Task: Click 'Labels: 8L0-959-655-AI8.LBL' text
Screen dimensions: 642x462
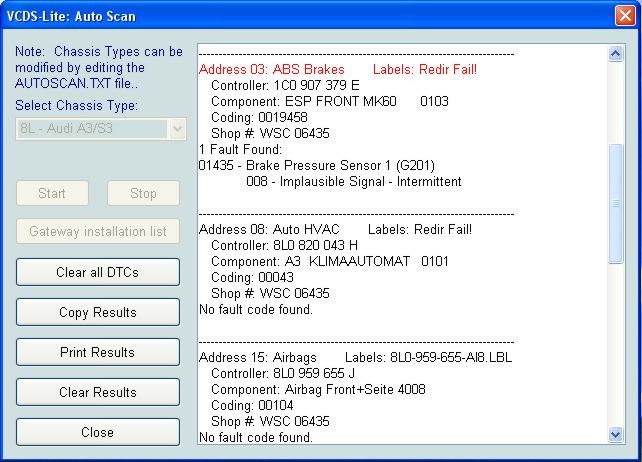Action: click(x=428, y=357)
